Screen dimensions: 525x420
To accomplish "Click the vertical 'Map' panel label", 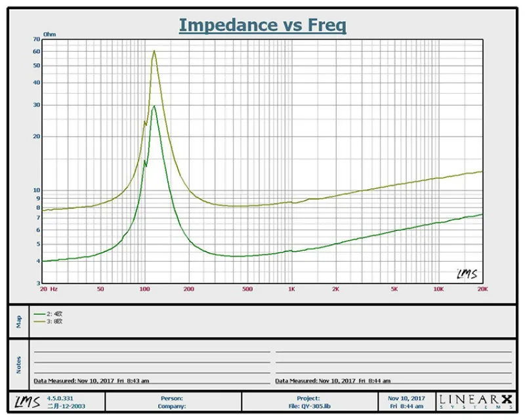I will click(19, 322).
